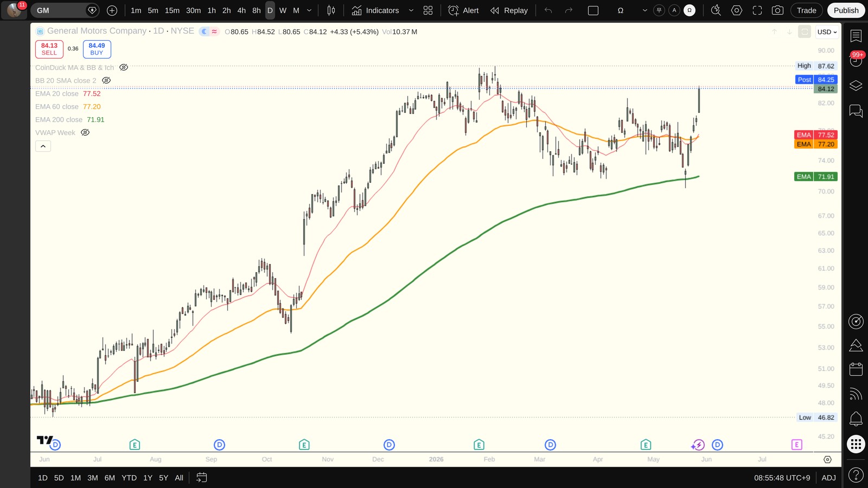
Task: Start bar Replay mode
Action: (x=509, y=10)
